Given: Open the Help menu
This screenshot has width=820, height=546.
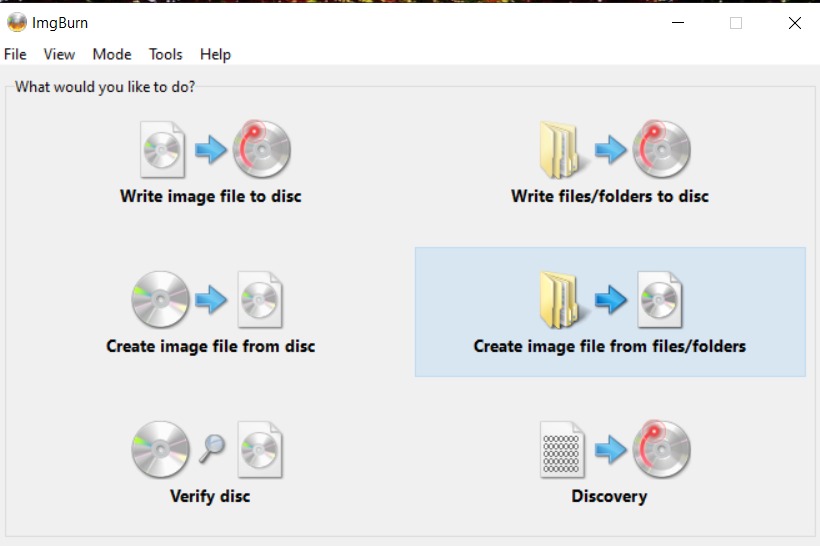Looking at the screenshot, I should point(215,54).
